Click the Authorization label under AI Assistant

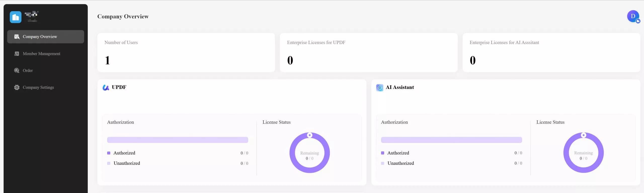pos(394,122)
